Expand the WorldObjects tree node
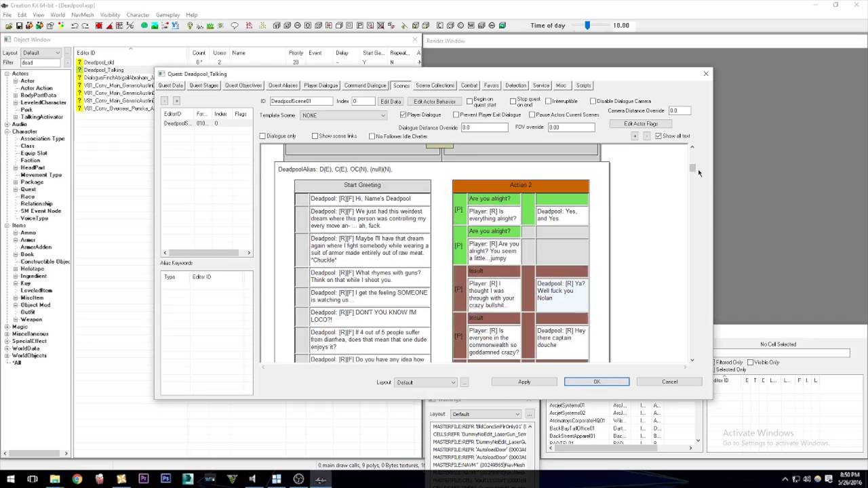 tap(6, 355)
